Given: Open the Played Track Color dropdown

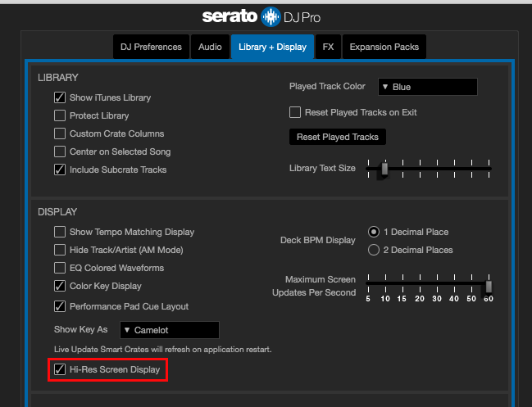Looking at the screenshot, I should point(427,87).
